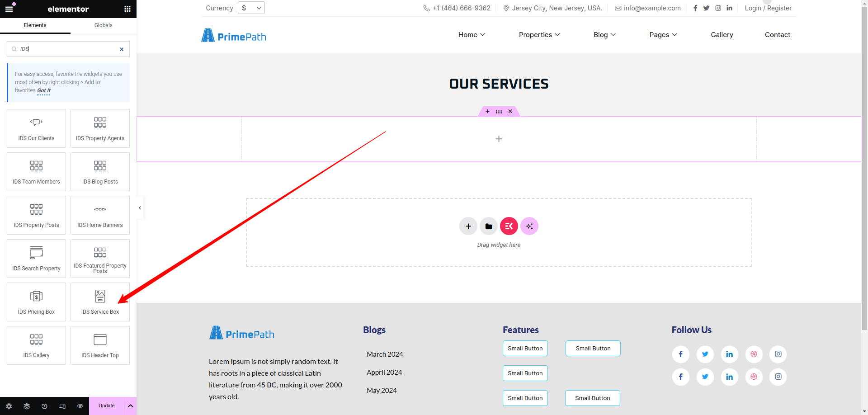Screen dimensions: 868x415
Task: Open March 2024 blog archive
Action: (x=385, y=354)
